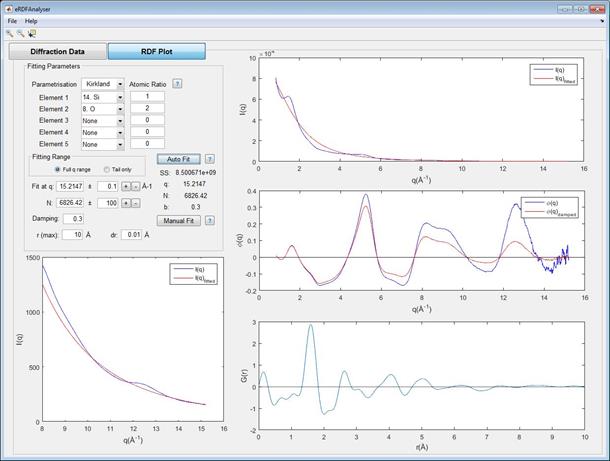Increase the N value with plus

click(x=126, y=203)
